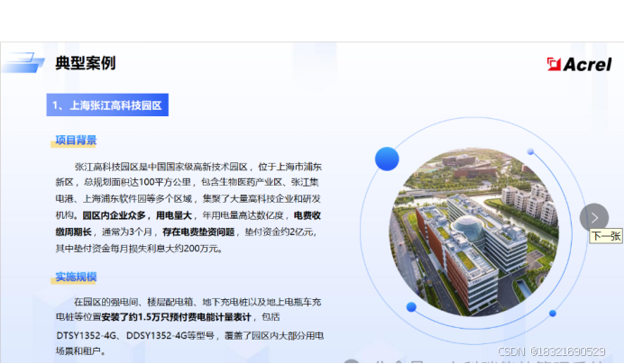
Task: Click the DTSY1352-4G model text
Action: click(x=86, y=336)
